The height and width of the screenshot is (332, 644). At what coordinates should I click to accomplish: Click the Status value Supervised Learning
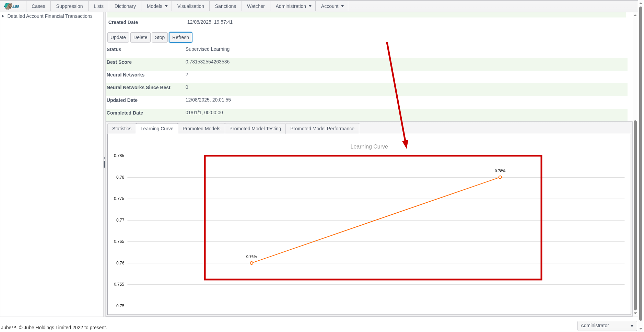[207, 49]
